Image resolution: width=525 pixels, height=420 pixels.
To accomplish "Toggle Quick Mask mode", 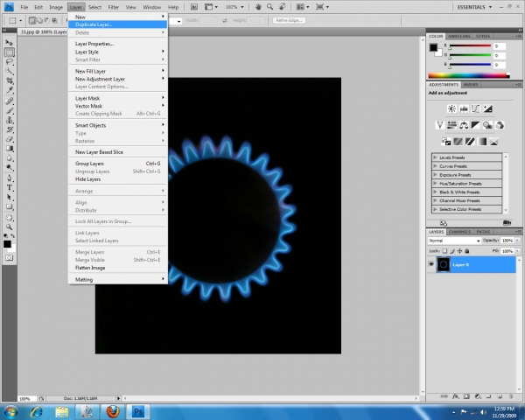I will pyautogui.click(x=10, y=257).
